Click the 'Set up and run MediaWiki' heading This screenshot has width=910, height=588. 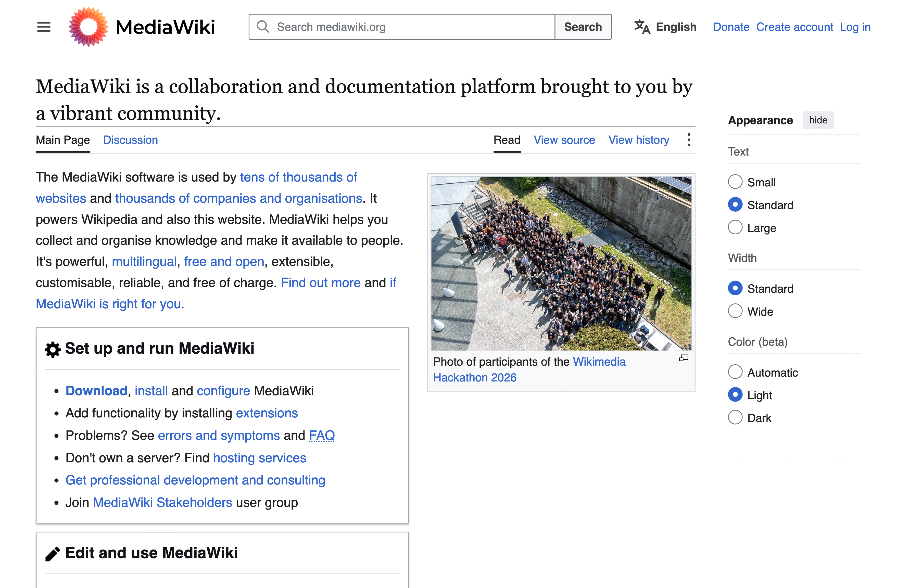point(160,349)
